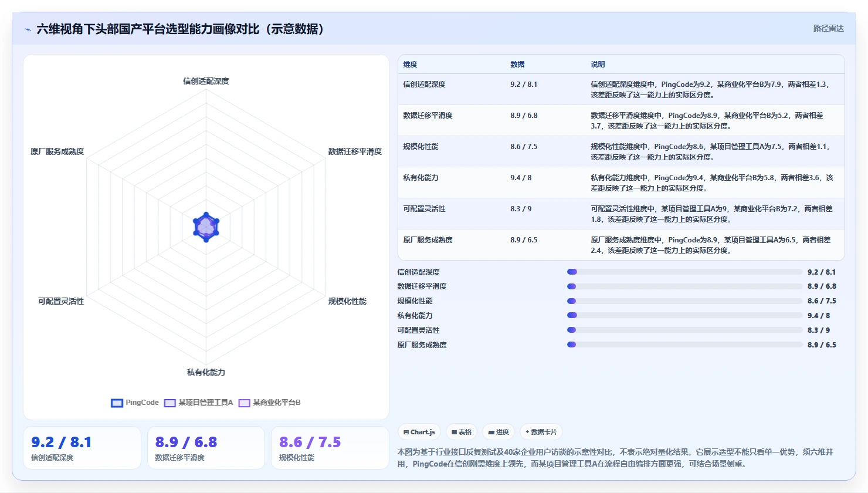Viewport: 868px width, 493px height.
Task: Click the 8.6 / 7.5 value in the table
Action: point(524,147)
